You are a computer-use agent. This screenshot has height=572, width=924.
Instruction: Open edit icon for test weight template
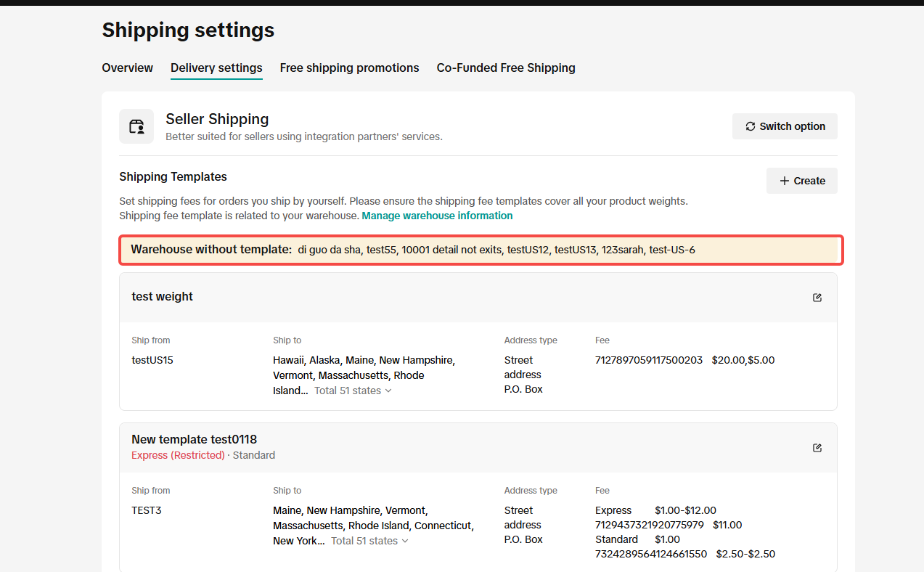click(817, 298)
